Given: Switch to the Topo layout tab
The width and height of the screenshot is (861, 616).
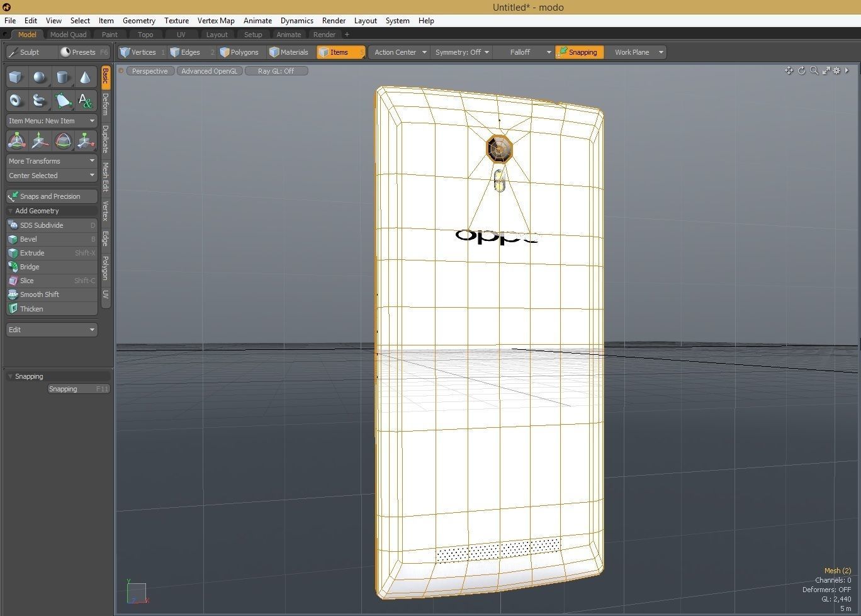Looking at the screenshot, I should (145, 35).
